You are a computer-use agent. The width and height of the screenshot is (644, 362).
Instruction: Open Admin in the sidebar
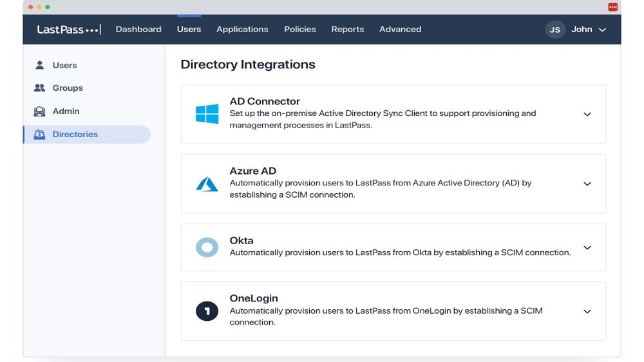coord(66,111)
